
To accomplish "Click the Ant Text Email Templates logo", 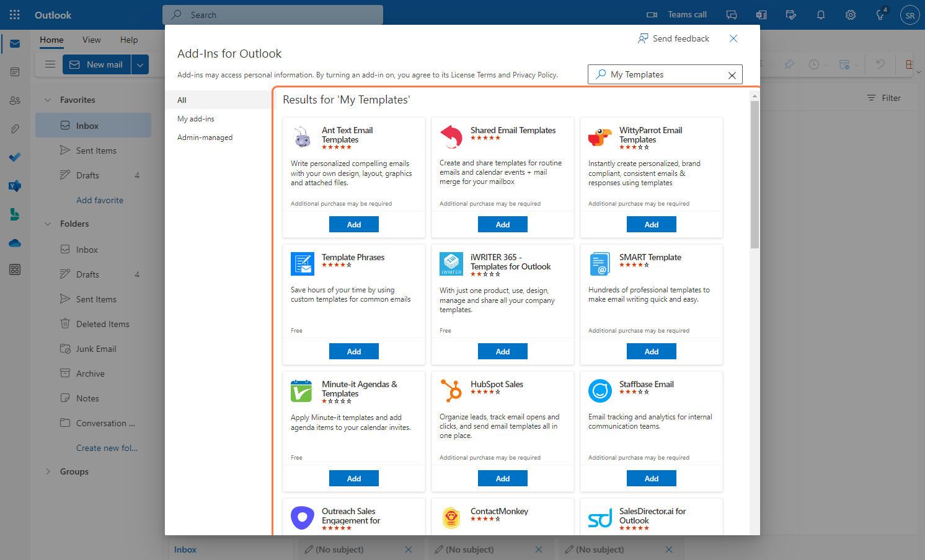I will coord(303,137).
